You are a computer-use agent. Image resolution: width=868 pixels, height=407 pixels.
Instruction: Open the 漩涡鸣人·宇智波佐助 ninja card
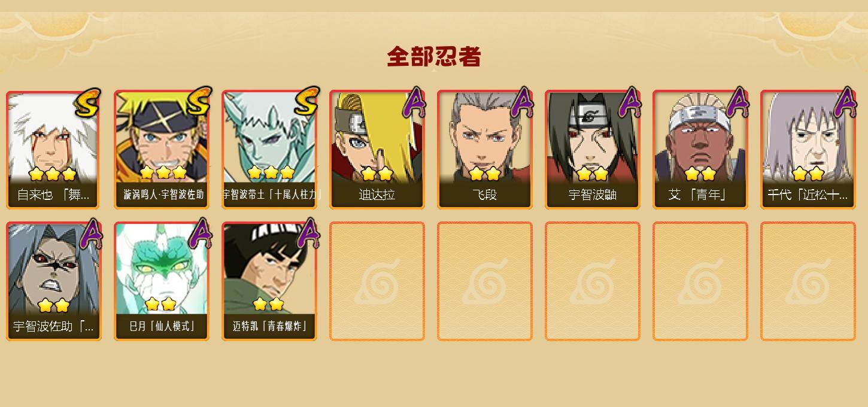pos(162,150)
